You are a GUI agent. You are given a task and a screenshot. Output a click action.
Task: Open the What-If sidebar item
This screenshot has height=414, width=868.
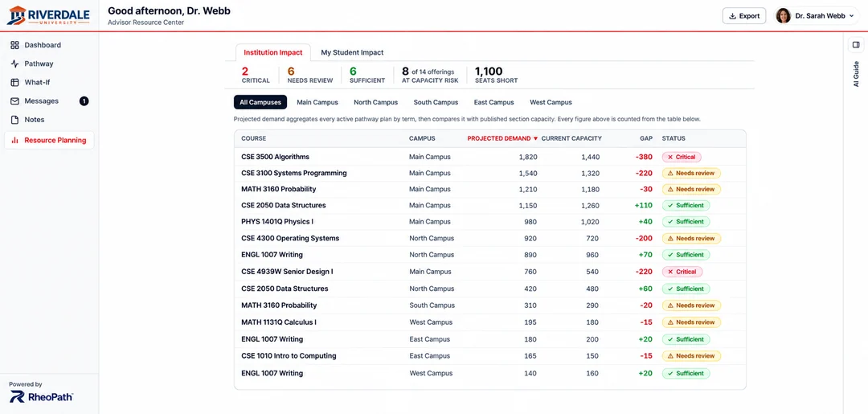(36, 82)
